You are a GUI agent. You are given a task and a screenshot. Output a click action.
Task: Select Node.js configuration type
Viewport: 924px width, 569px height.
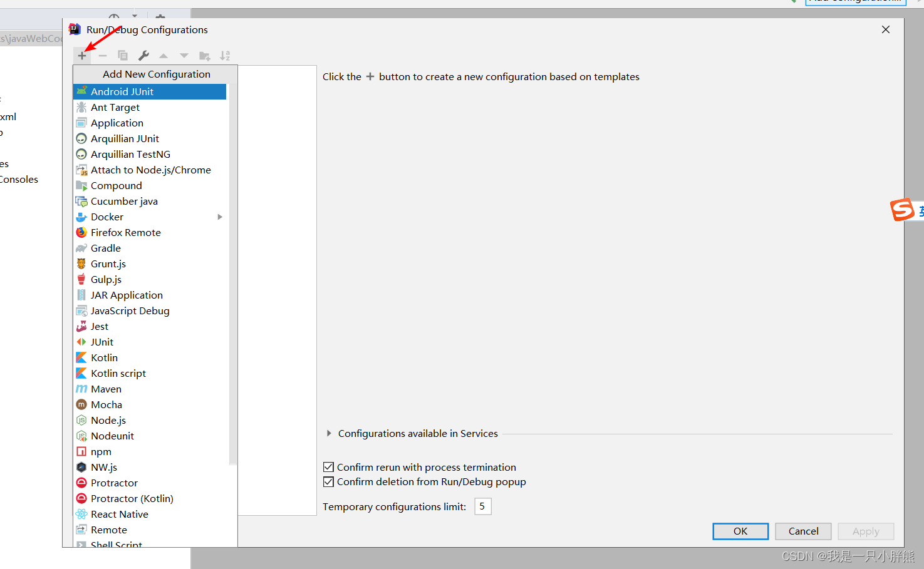[150, 420]
